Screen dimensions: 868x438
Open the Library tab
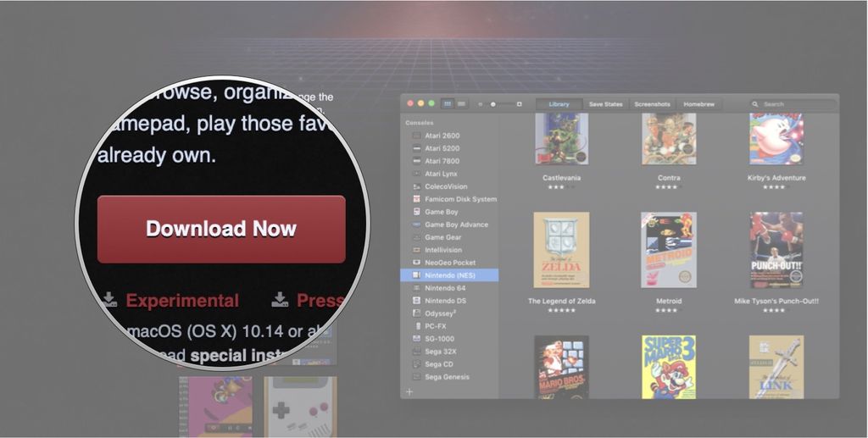(x=559, y=104)
